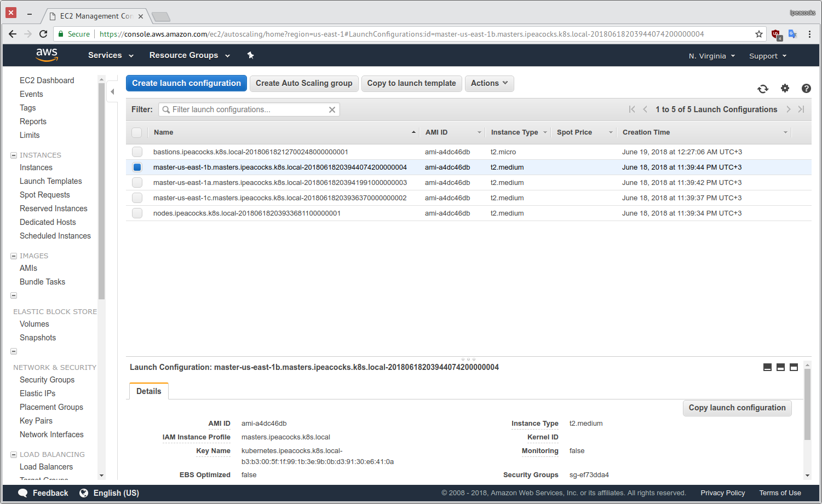Open the uBlock extension icon

click(x=776, y=34)
